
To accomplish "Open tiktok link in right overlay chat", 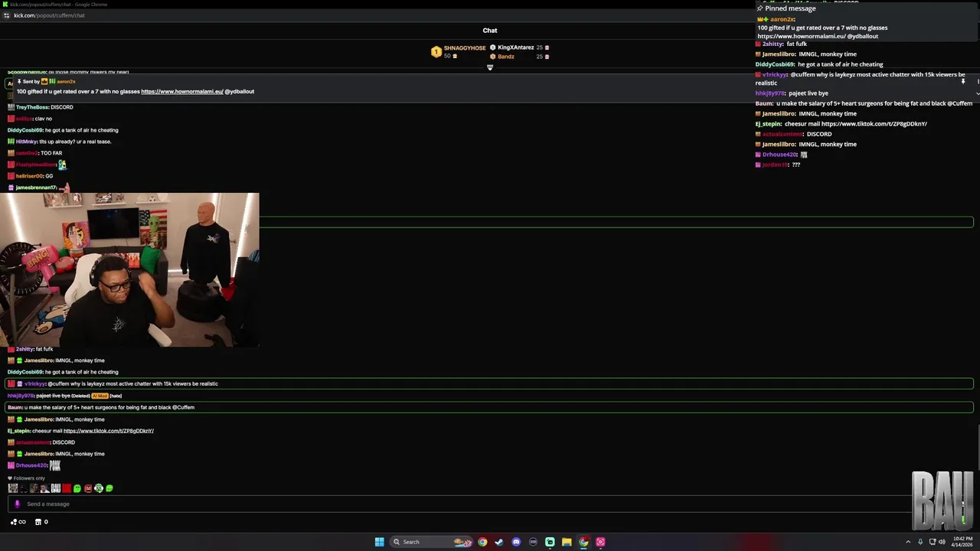I will click(874, 123).
